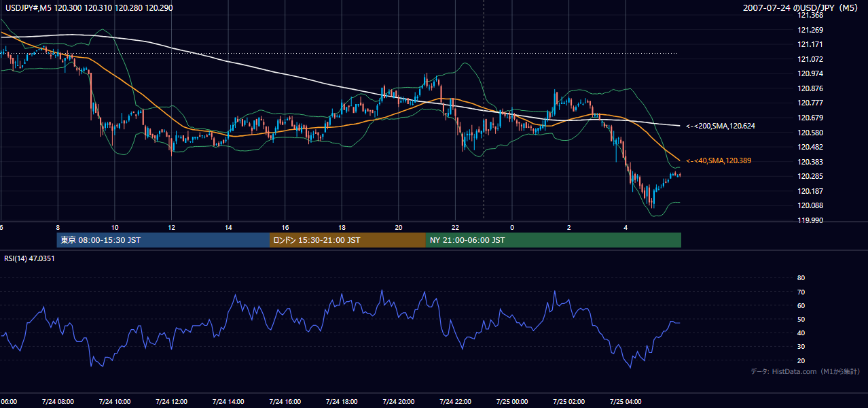868x408 pixels.
Task: Click the bottom time label 7/25 02:00
Action: point(568,402)
